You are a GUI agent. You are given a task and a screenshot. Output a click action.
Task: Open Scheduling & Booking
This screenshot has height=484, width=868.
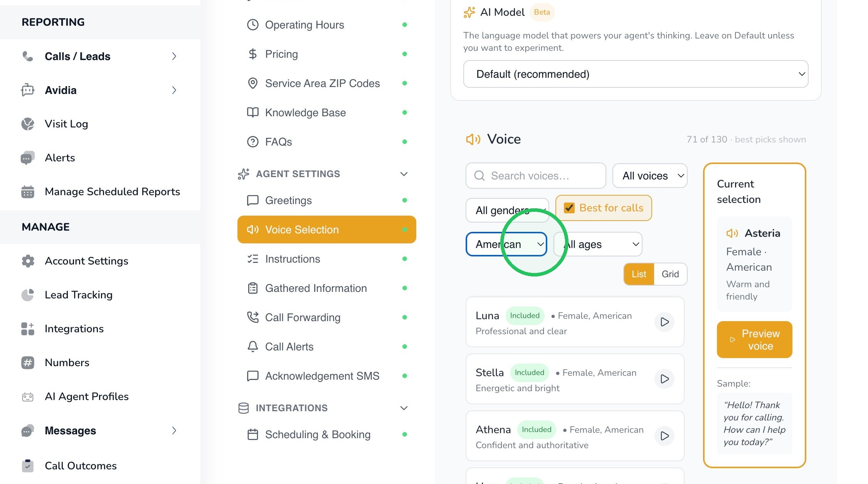(327, 434)
